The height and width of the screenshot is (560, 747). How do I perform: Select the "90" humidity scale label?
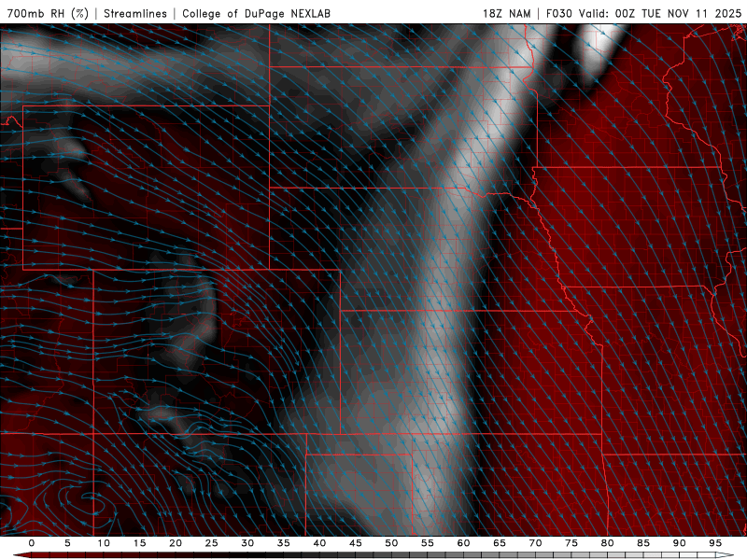tap(679, 543)
